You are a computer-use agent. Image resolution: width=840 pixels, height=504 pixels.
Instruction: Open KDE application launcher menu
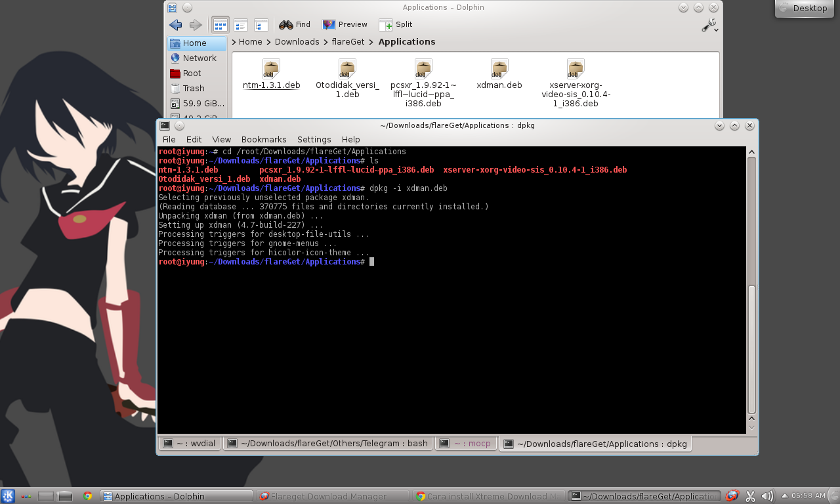[8, 496]
